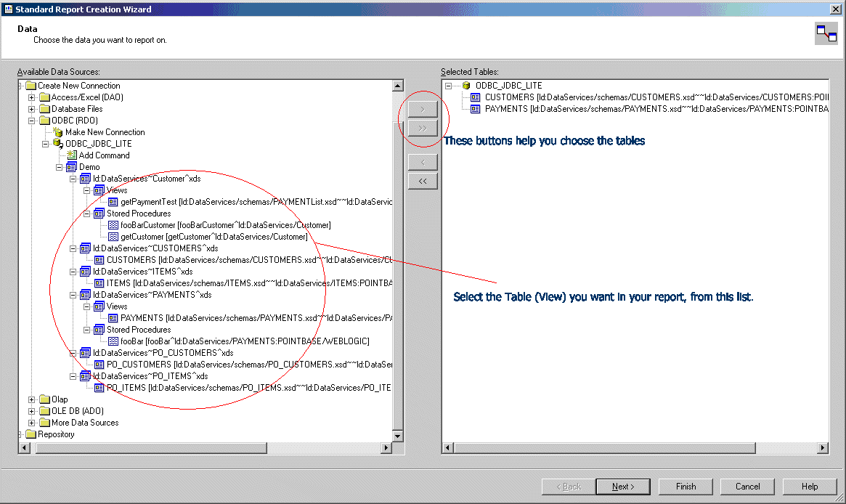This screenshot has width=846, height=504.
Task: Collapse the ODBC_JDBC_LITE node in Available Data Sources
Action: click(x=45, y=144)
